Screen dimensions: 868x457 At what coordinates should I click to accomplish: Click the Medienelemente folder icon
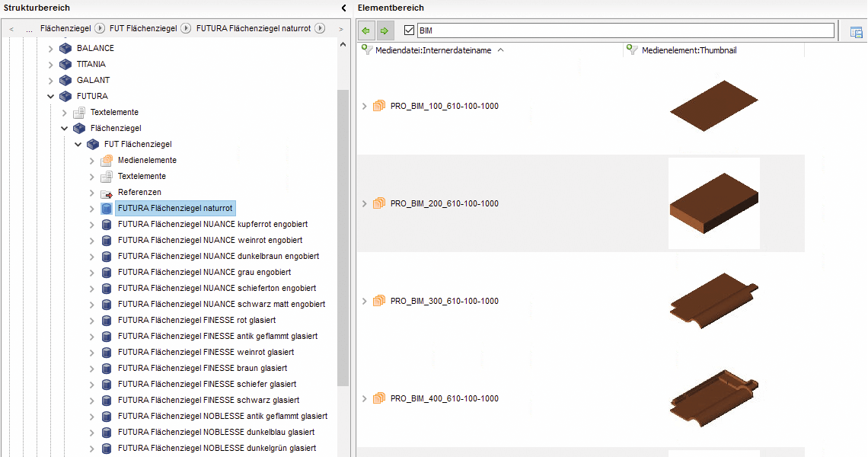click(107, 161)
